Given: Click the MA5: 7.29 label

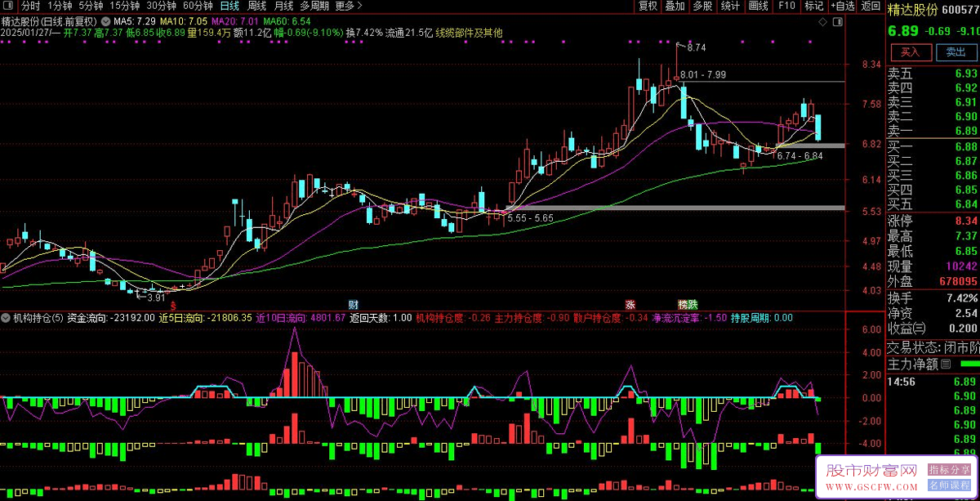Looking at the screenshot, I should click(135, 20).
